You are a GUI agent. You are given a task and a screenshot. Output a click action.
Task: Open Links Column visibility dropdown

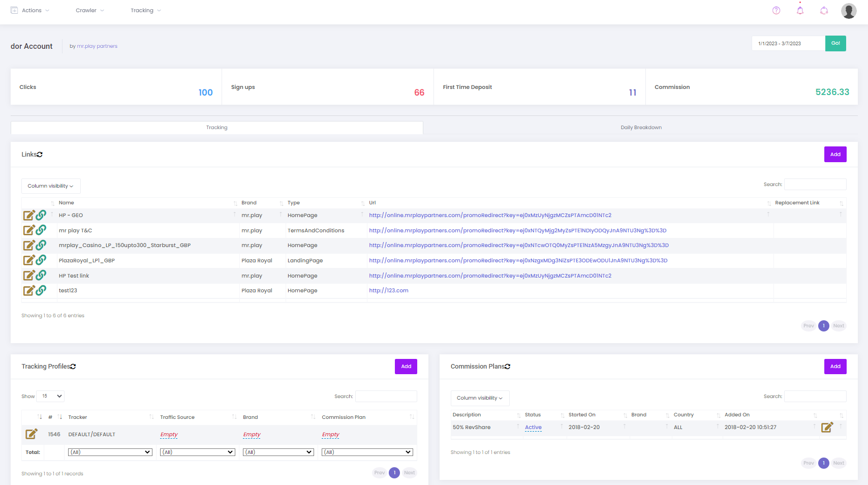[x=51, y=186]
